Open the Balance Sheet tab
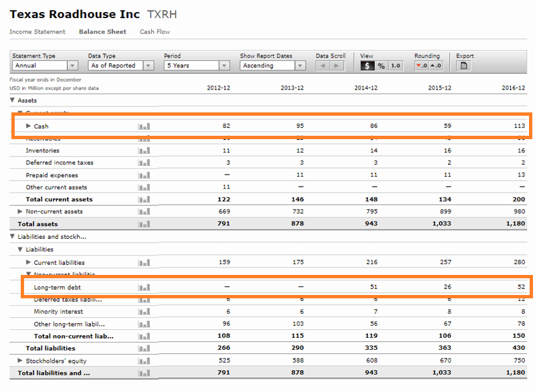 (x=102, y=31)
